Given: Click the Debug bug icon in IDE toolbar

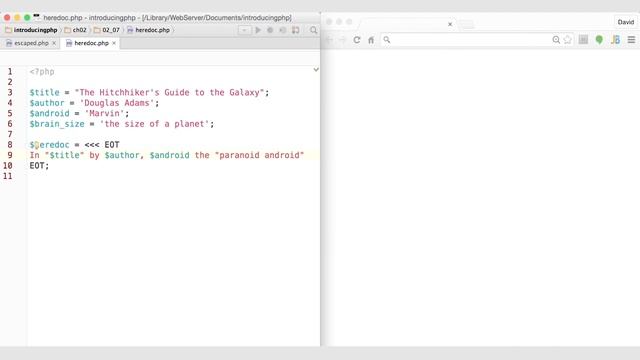Looking at the screenshot, I should [270, 30].
